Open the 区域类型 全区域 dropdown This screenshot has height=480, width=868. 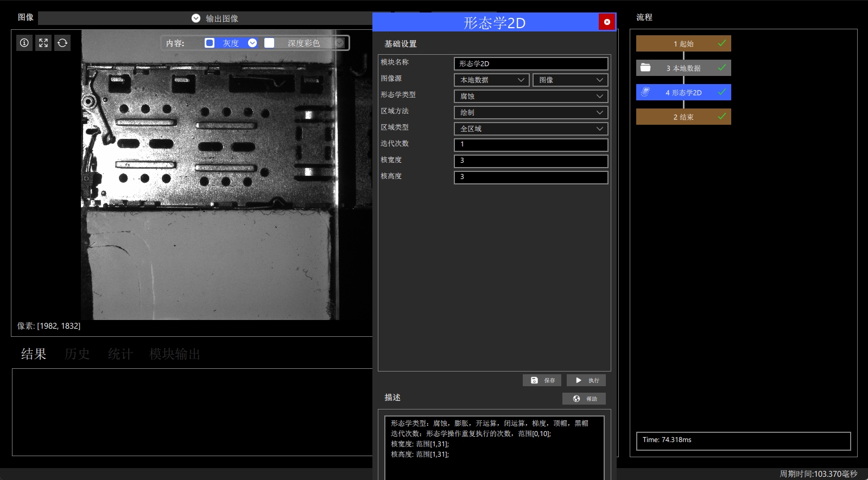pos(531,129)
